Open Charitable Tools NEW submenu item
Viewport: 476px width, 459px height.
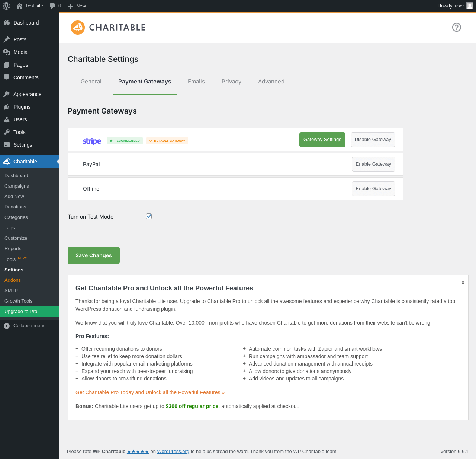click(x=30, y=259)
